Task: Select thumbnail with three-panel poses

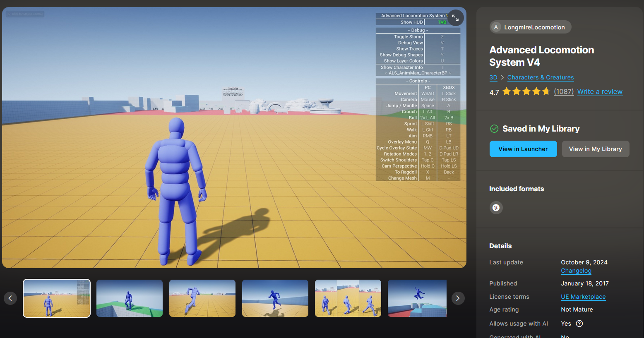Action: click(348, 298)
